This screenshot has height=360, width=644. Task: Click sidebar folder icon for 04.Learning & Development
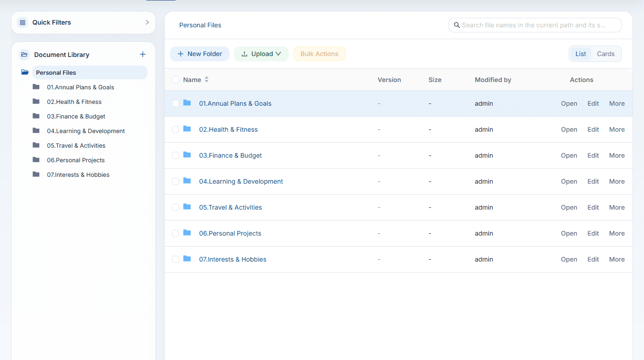tap(36, 130)
